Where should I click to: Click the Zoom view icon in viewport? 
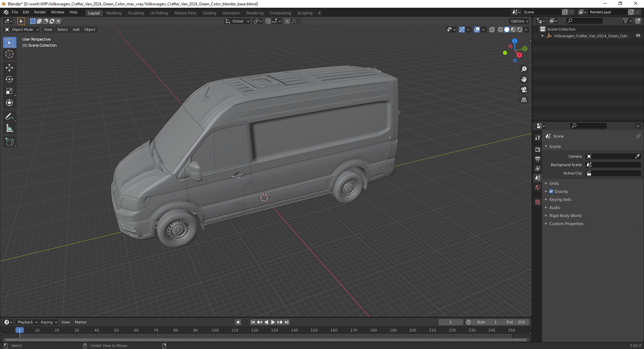point(524,69)
